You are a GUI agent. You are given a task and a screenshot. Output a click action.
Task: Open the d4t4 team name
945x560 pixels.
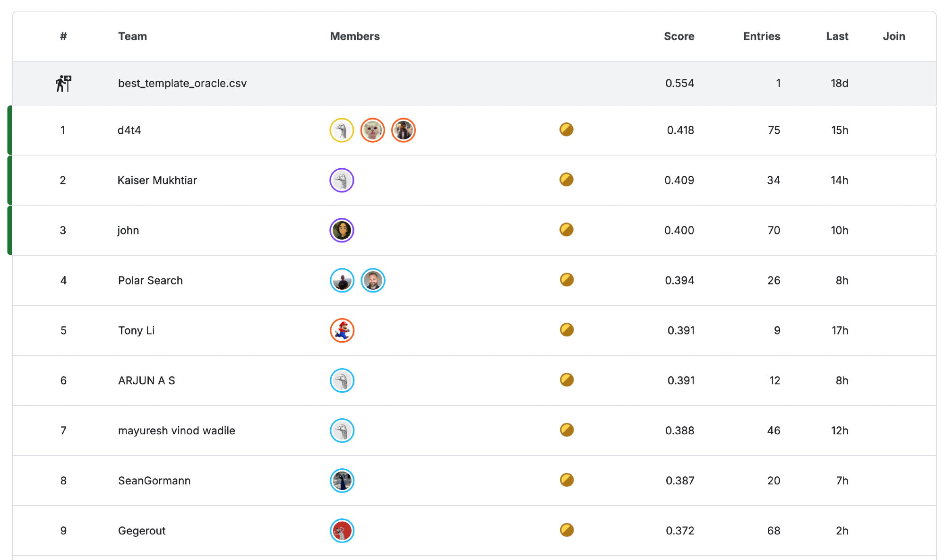tap(129, 130)
